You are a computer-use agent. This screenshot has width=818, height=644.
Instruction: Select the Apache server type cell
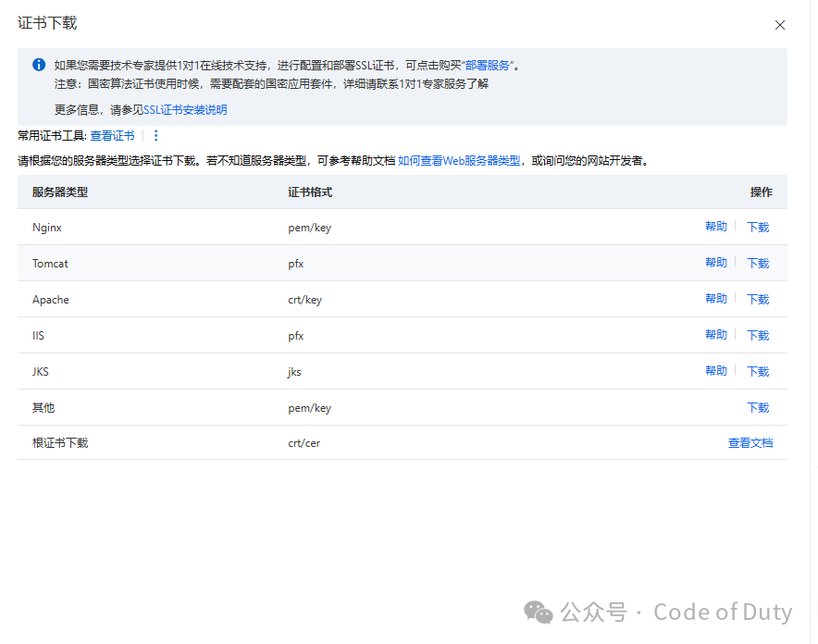[51, 299]
